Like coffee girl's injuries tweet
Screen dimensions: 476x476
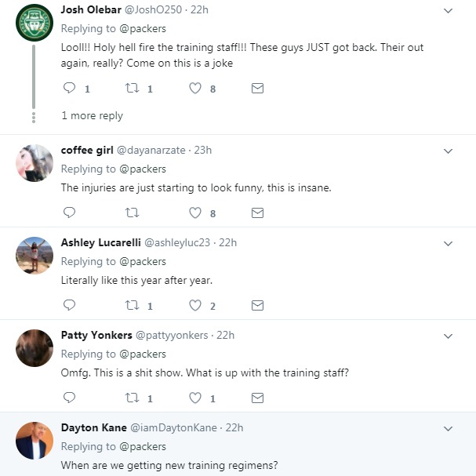(x=195, y=213)
